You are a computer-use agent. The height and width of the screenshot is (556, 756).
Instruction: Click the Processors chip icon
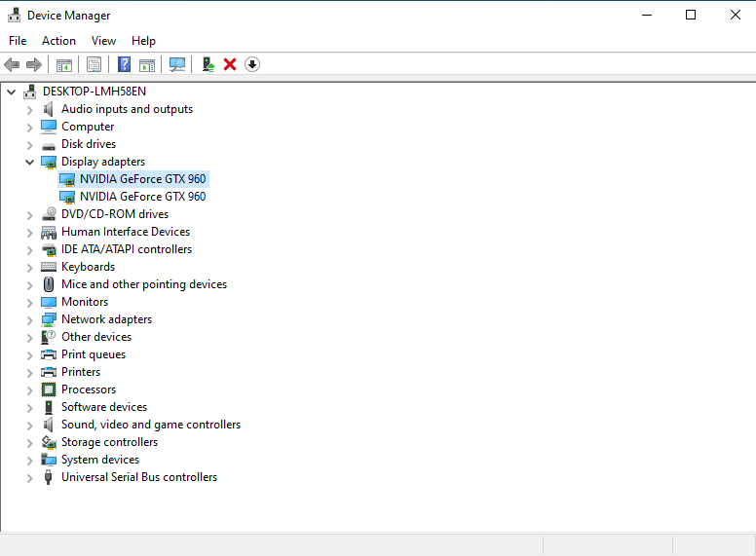point(49,389)
